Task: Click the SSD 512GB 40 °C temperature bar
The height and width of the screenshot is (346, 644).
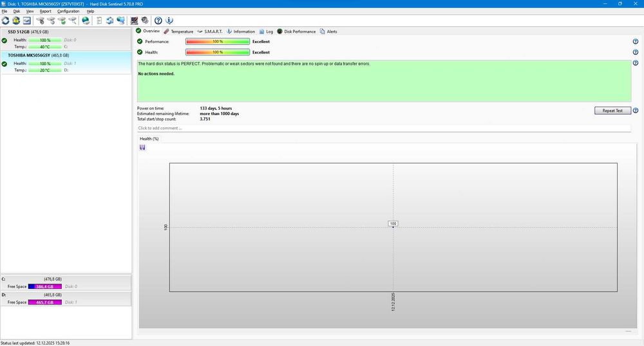Action: pyautogui.click(x=45, y=47)
